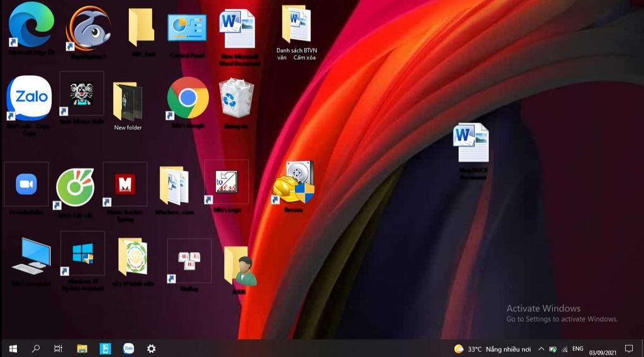The image size is (644, 357).
Task: Open the Windows 10 Update Assistant shortcut
Action: click(x=82, y=253)
